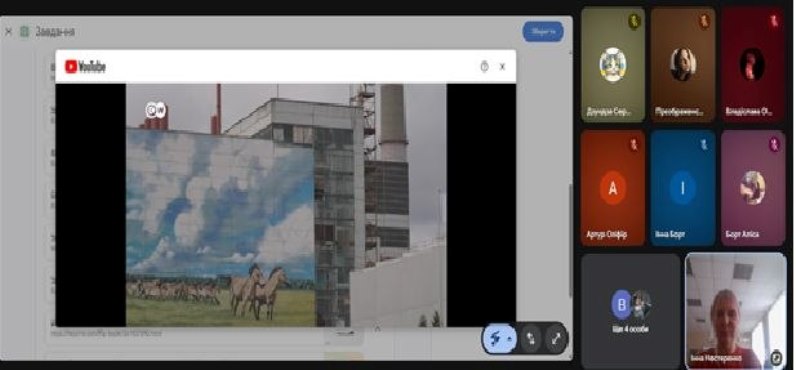796x370 pixels.
Task: Click the DW channel logo on the video
Action: tap(156, 110)
